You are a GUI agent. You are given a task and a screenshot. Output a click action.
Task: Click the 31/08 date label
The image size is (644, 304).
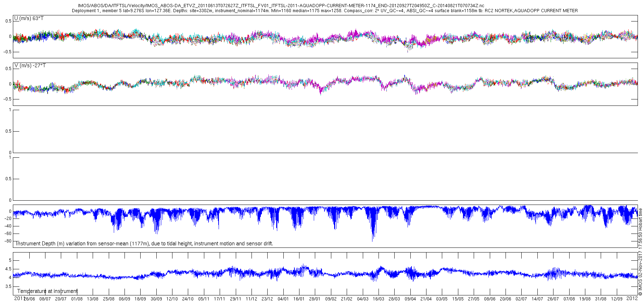coord(601,299)
